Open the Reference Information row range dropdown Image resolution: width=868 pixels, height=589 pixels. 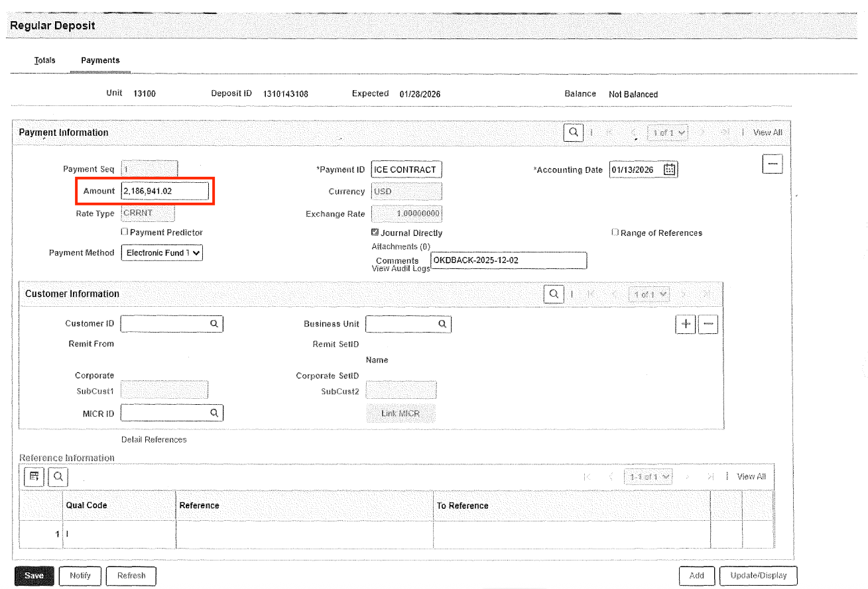point(649,476)
